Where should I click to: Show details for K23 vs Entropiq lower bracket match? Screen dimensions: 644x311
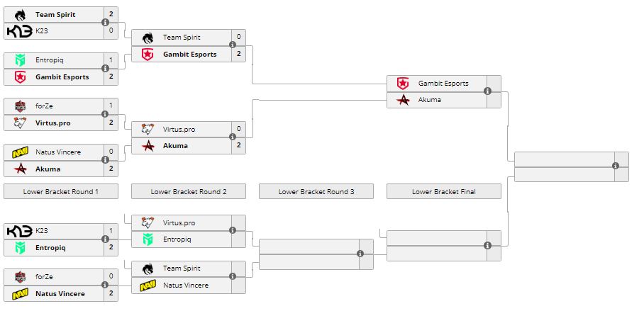pos(105,239)
